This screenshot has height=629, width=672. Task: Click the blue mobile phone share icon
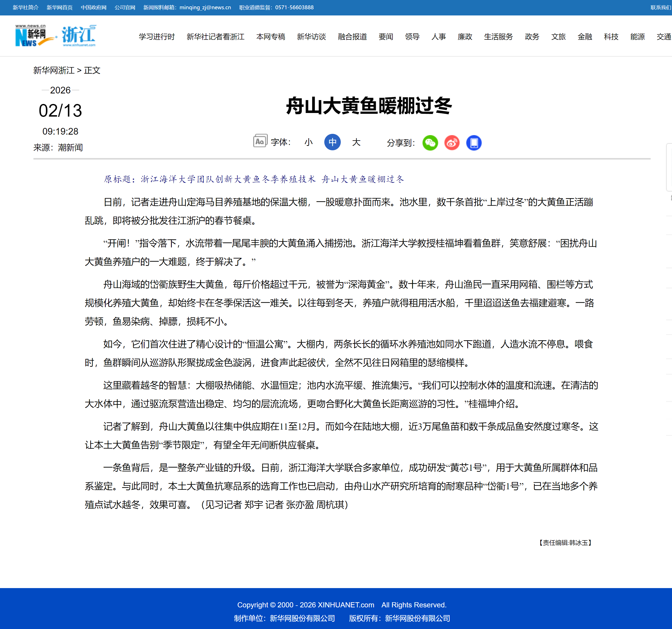473,142
